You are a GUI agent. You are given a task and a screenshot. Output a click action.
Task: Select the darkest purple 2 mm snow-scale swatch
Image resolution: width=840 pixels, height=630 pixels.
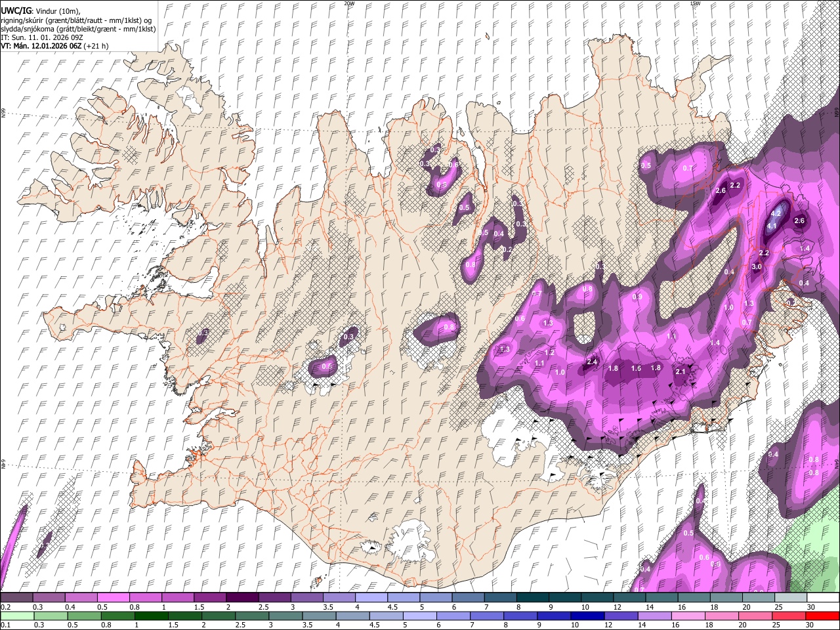coord(242,597)
